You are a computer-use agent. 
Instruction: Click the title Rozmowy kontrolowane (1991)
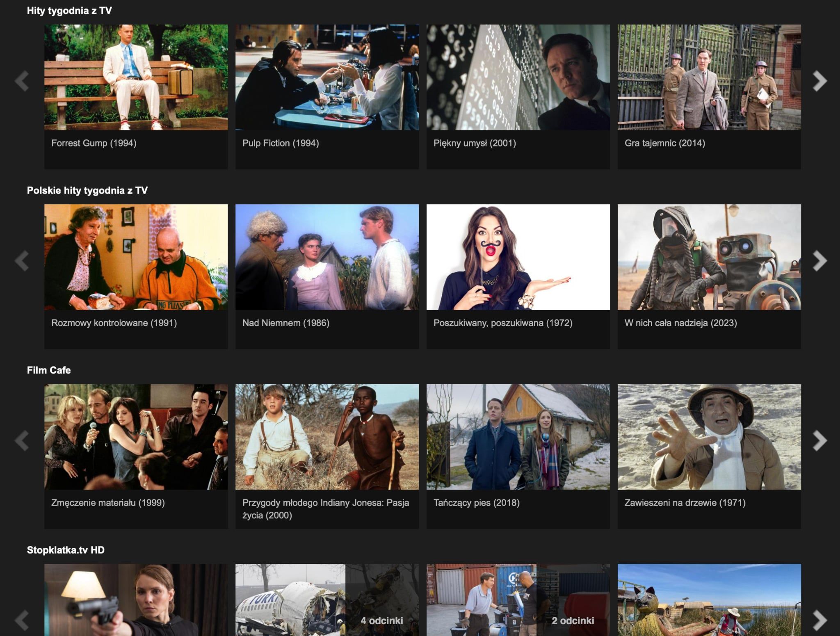coord(114,323)
